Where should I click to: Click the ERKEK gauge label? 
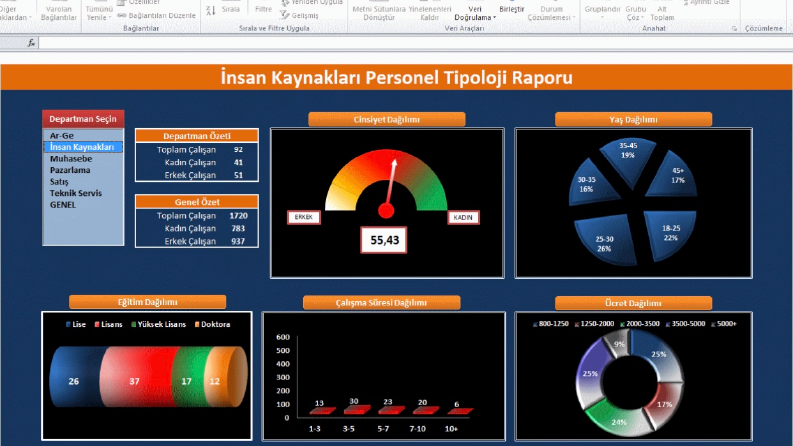click(x=303, y=217)
